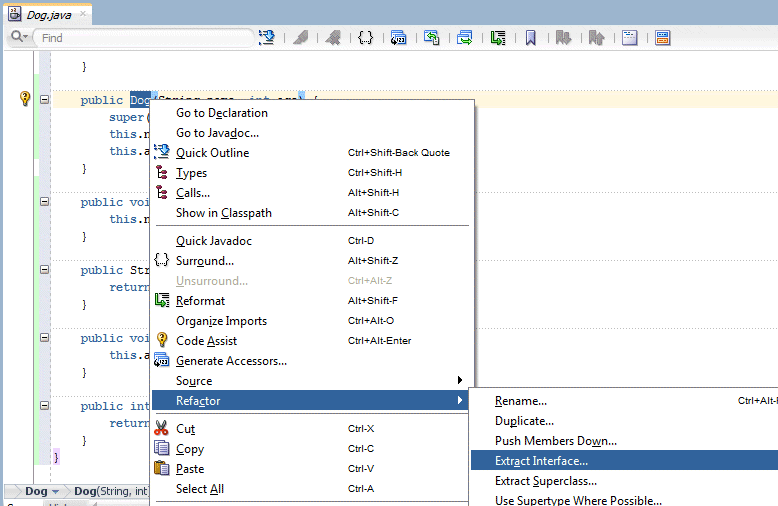
Task: Click the Code Assist lightbulb menu icon
Action: [162, 339]
